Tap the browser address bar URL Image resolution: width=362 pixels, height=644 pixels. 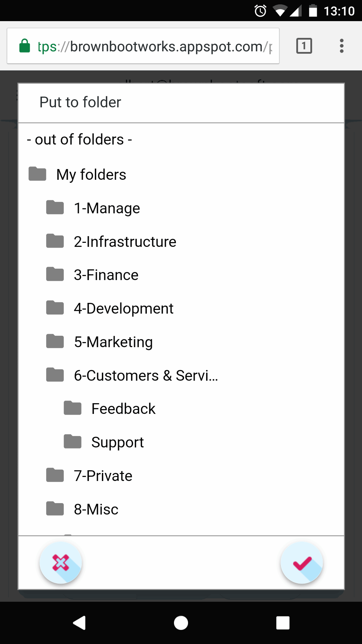click(x=151, y=46)
